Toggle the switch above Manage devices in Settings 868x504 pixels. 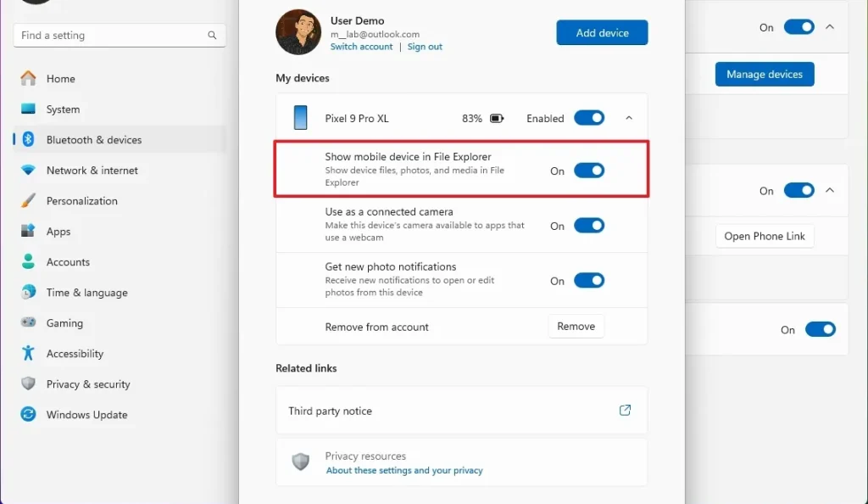[x=798, y=26]
